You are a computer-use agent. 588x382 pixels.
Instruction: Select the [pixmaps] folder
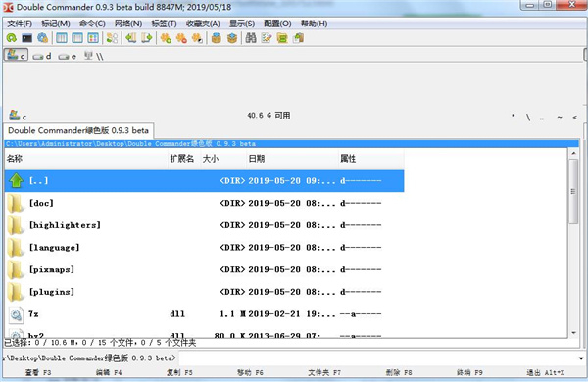point(205,269)
